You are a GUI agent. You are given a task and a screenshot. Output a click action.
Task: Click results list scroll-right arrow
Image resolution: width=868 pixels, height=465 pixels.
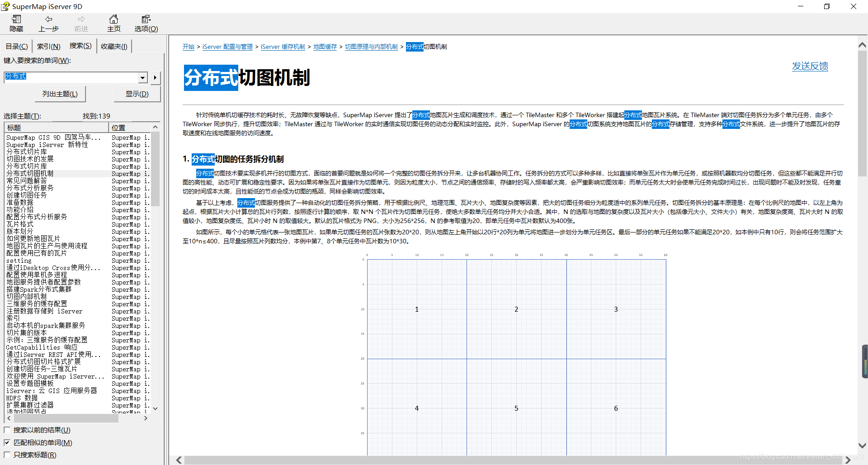tap(146, 418)
